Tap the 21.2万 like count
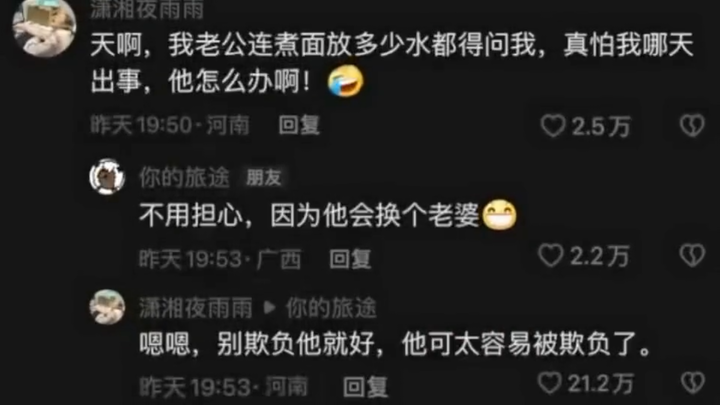 (601, 383)
